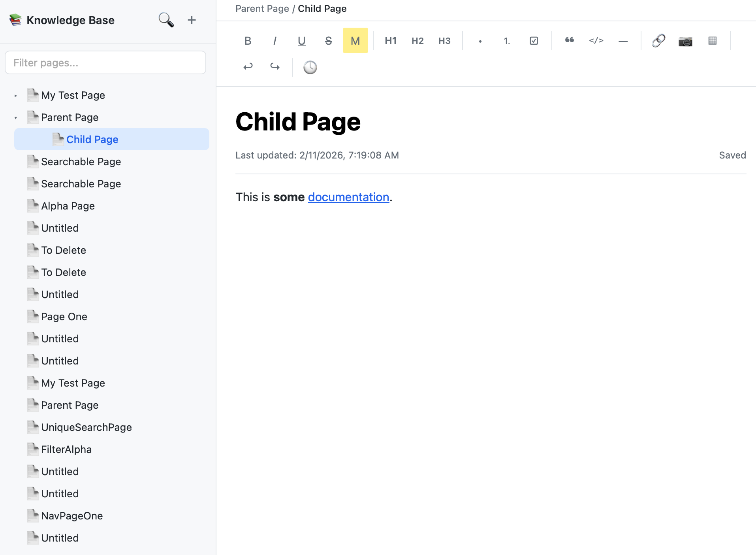
Task: Toggle the bullet list formatting
Action: (x=480, y=40)
